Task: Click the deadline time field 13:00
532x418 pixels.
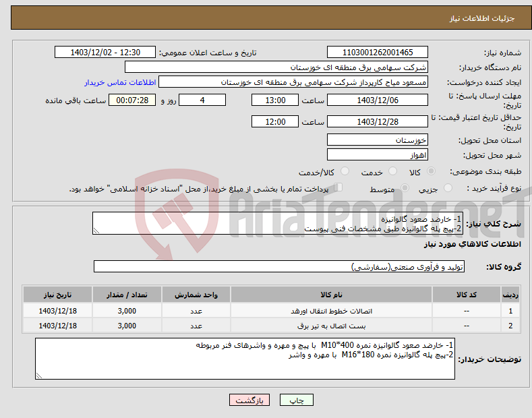Action: pos(275,100)
